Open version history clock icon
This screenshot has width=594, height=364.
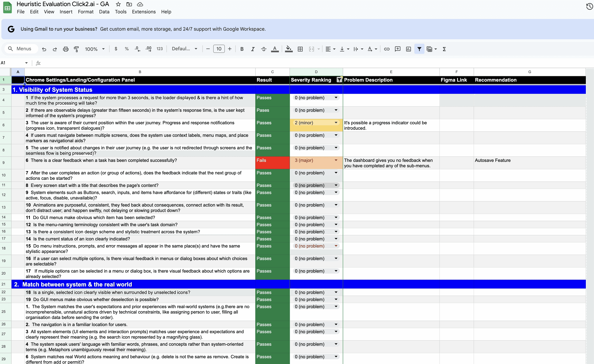coord(589,6)
